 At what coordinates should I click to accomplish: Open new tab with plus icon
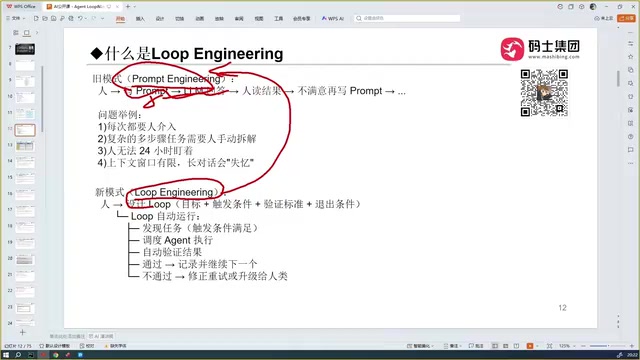click(128, 7)
